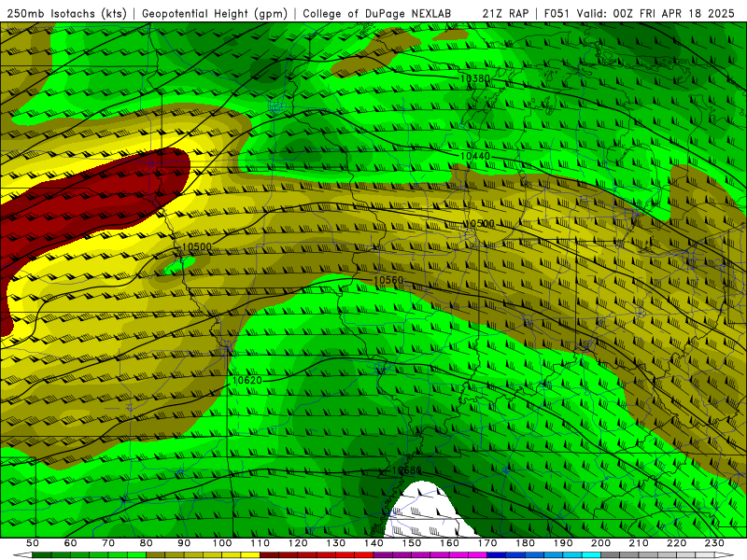Click the '230' value on the color scale
Screen dimensions: 747x560
point(714,543)
